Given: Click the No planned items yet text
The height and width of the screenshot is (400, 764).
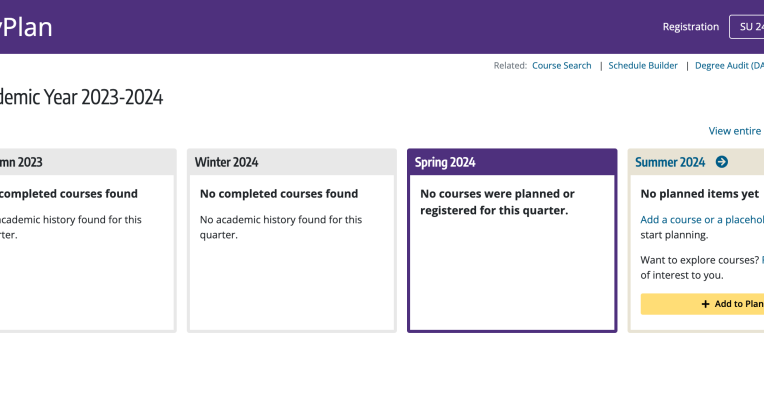Looking at the screenshot, I should coord(699,193).
